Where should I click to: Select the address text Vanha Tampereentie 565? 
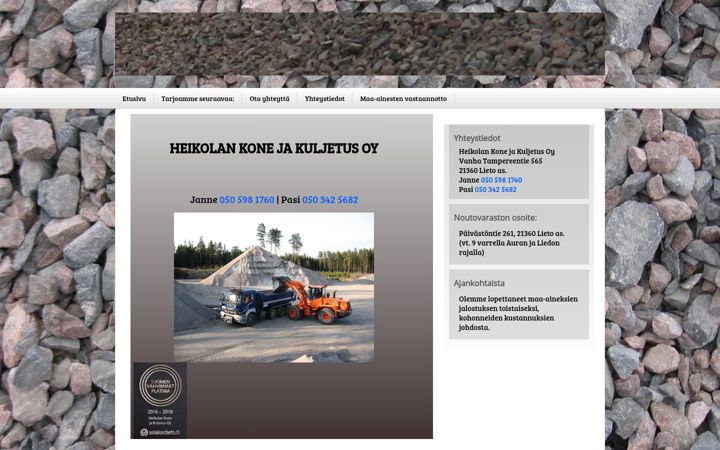501,161
